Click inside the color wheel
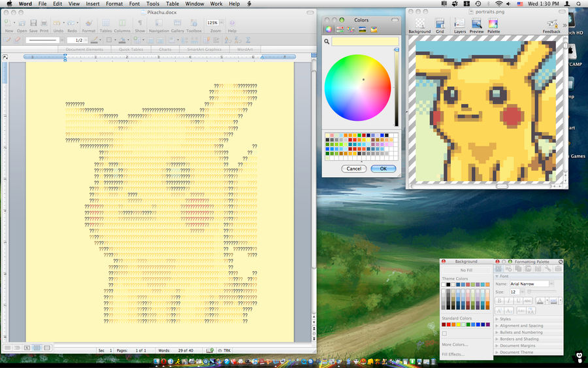This screenshot has width=588, height=368. coord(357,88)
